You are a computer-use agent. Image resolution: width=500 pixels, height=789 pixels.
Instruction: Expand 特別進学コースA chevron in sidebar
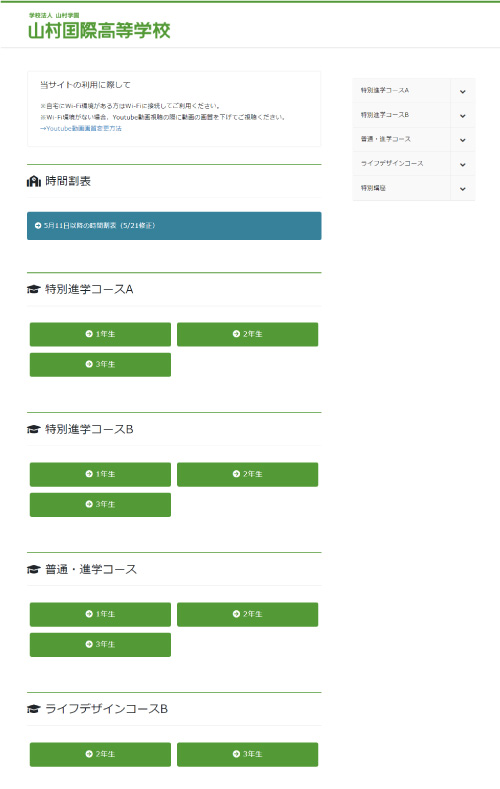(462, 91)
